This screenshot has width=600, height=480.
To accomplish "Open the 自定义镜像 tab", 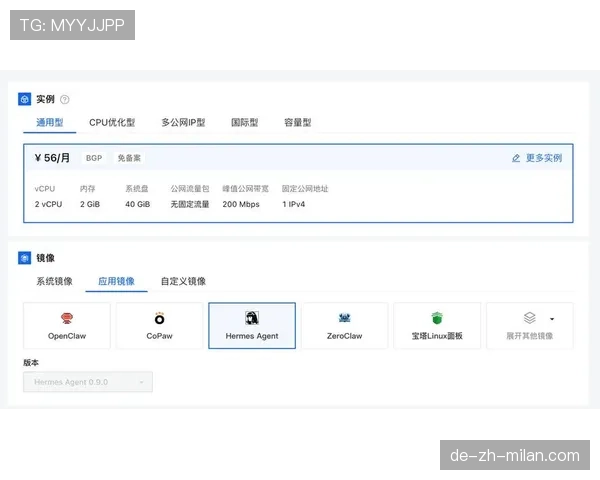I will tap(183, 281).
